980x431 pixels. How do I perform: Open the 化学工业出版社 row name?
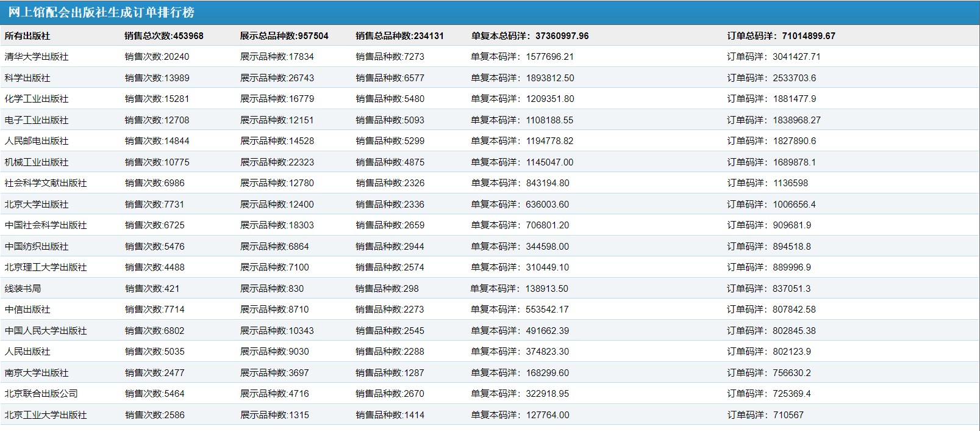point(37,99)
